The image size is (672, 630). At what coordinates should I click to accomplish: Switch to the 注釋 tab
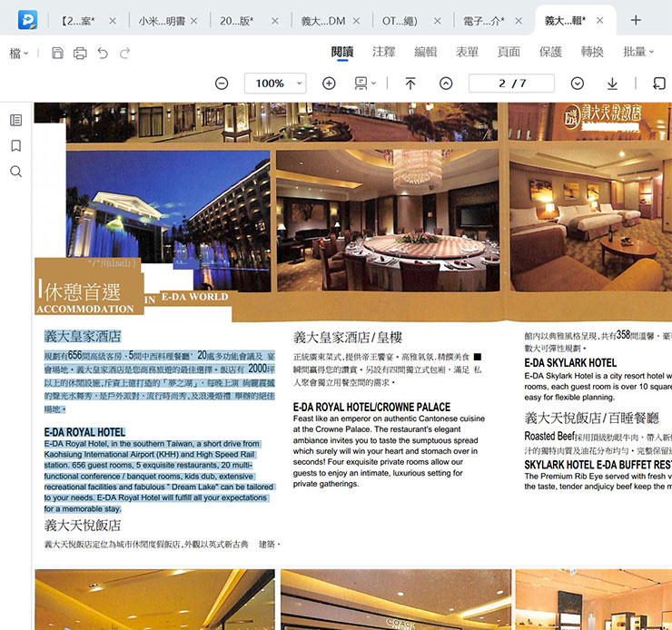[384, 52]
